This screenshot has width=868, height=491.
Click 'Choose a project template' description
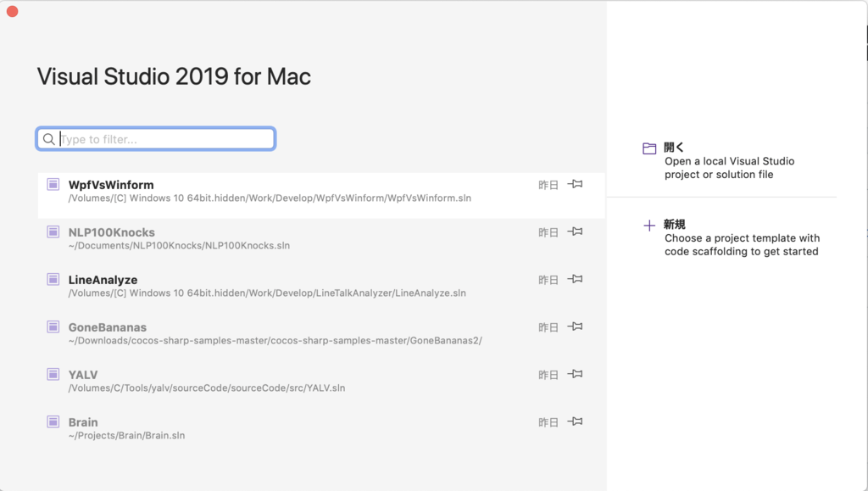click(742, 245)
